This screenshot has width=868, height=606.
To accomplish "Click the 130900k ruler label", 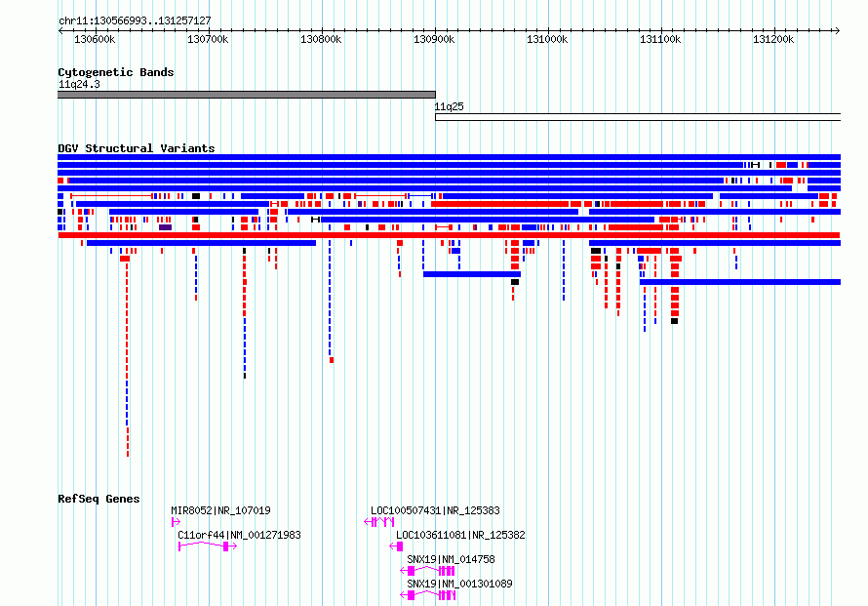I will point(434,39).
